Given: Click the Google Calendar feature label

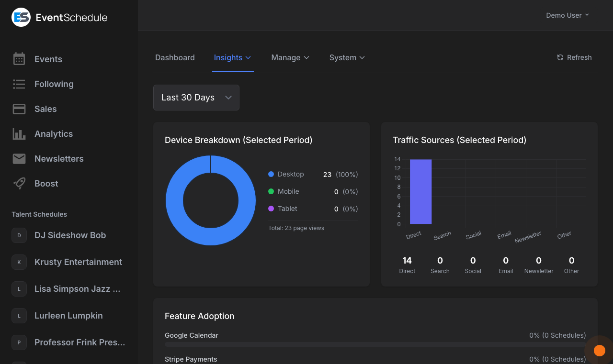Looking at the screenshot, I should click(192, 335).
